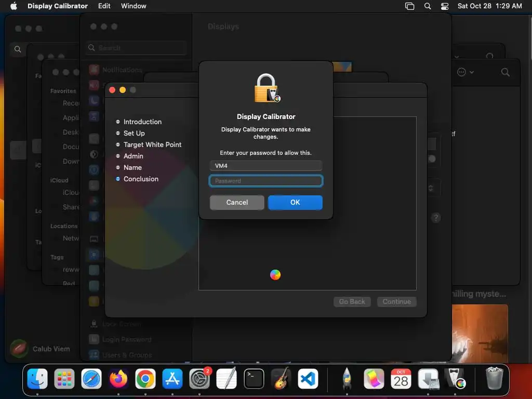The height and width of the screenshot is (399, 532).
Task: Open System Settings from the Dock
Action: tap(199, 378)
